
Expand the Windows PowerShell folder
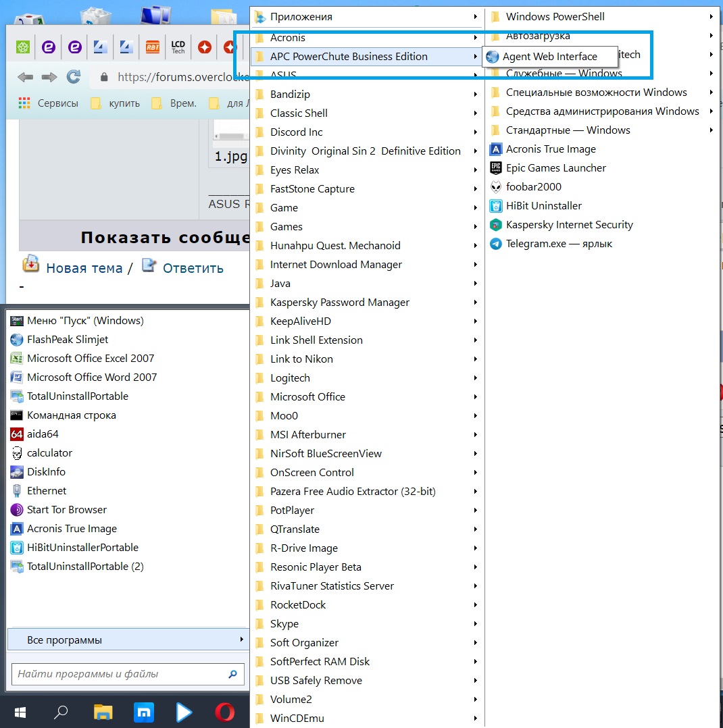pyautogui.click(x=602, y=17)
